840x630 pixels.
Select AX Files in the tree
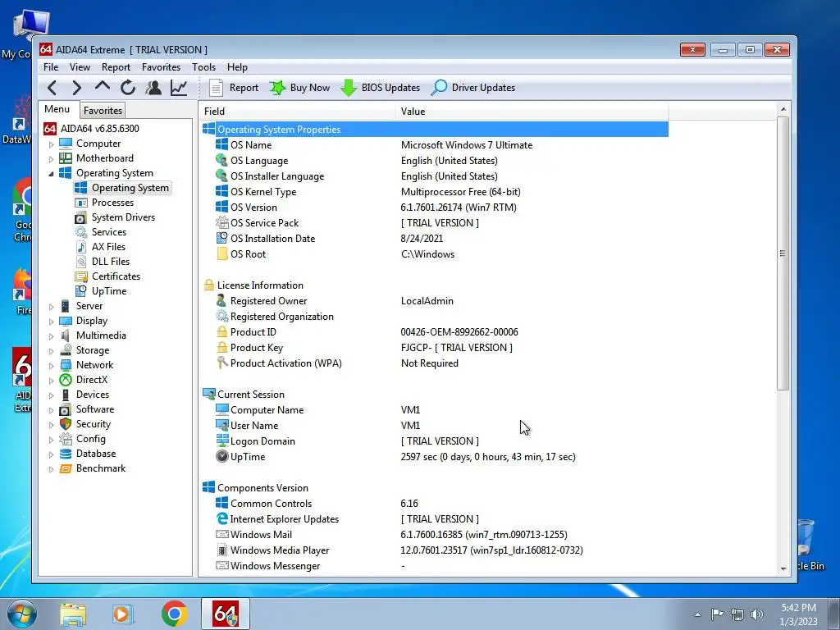coord(108,246)
